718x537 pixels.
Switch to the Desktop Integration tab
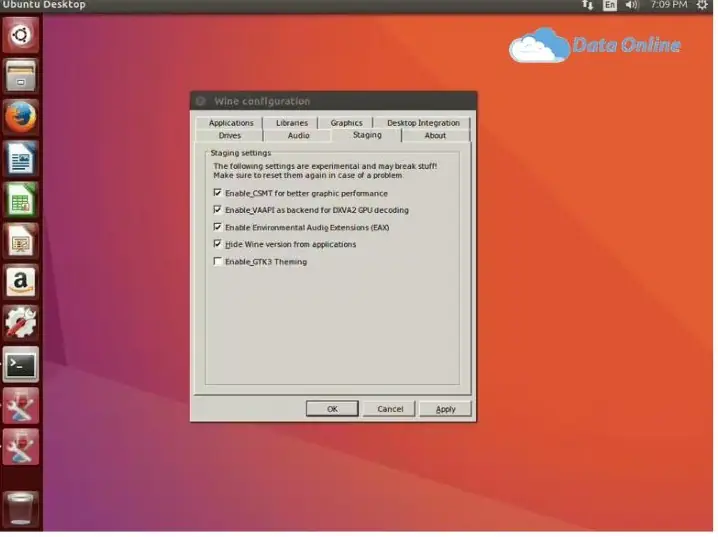(423, 123)
